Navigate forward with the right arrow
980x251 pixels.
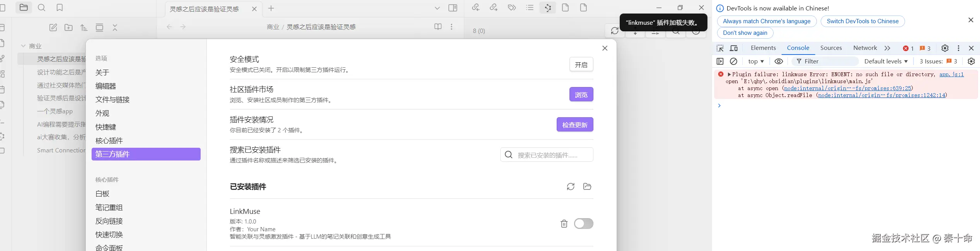183,27
